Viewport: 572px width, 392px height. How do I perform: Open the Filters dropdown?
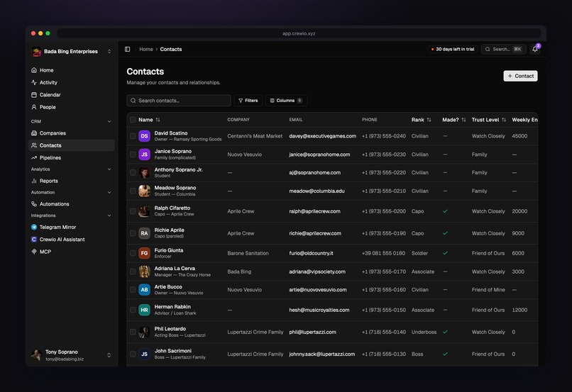(248, 101)
